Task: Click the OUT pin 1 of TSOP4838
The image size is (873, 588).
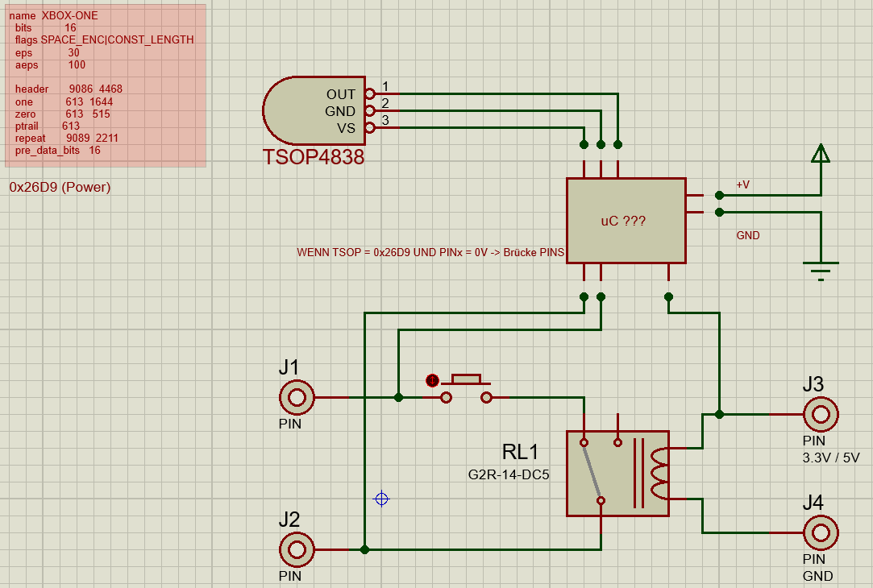Action: [370, 94]
